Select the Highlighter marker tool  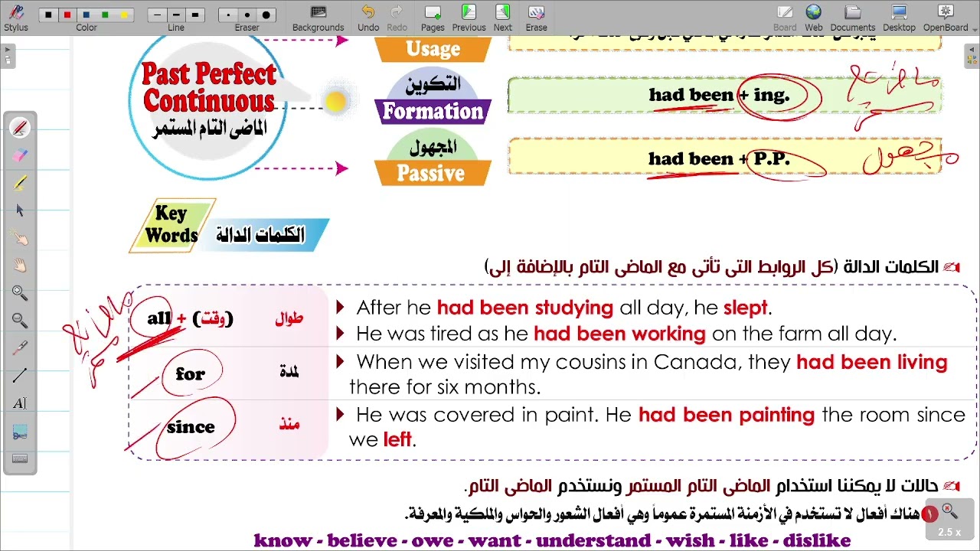point(20,183)
